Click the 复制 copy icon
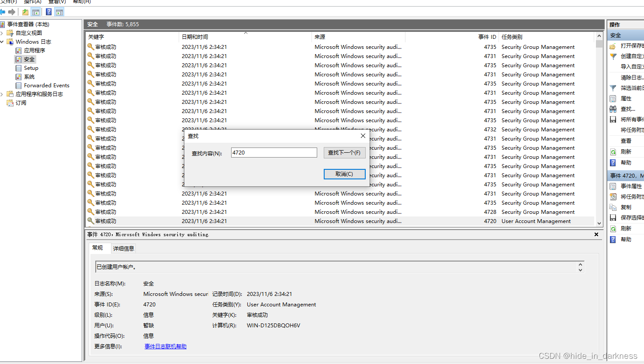The width and height of the screenshot is (644, 364). (613, 207)
